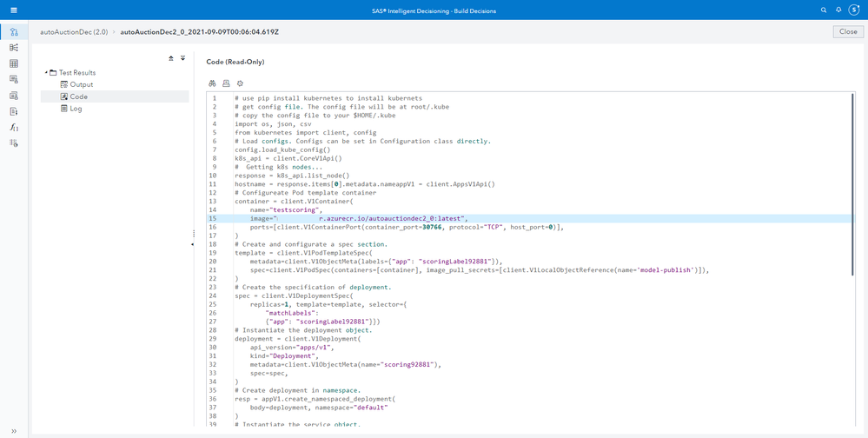
Task: Open the Log tree item
Action: pyautogui.click(x=71, y=109)
